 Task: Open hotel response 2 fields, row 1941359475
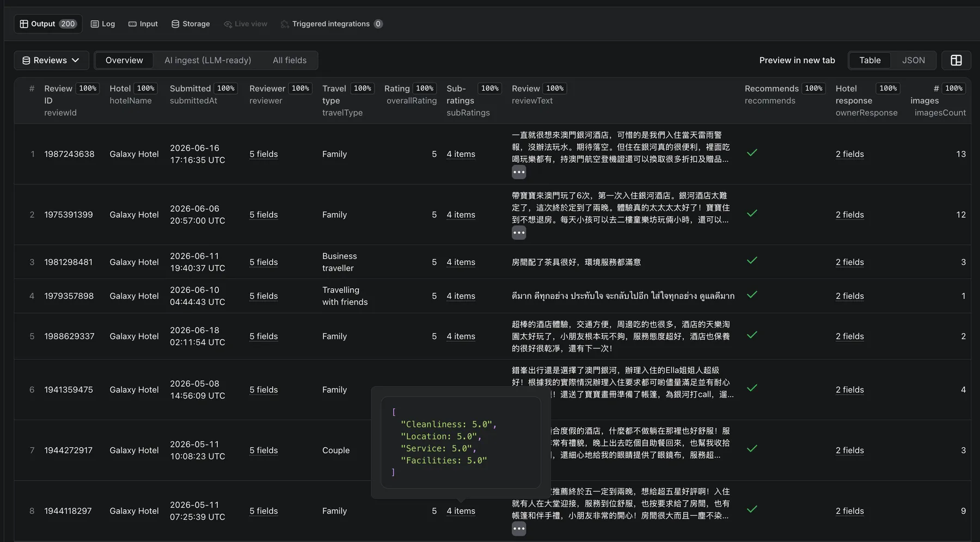(850, 390)
